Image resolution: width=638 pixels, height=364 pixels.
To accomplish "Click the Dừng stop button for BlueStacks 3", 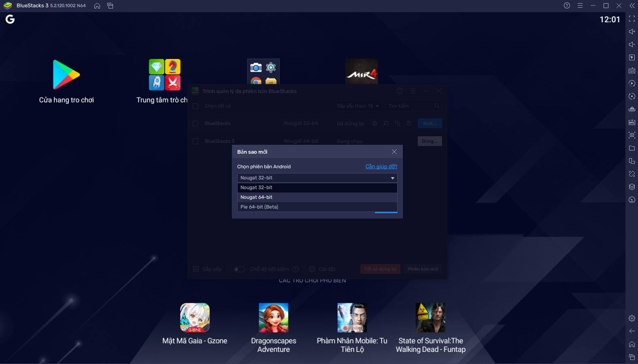I will 430,141.
